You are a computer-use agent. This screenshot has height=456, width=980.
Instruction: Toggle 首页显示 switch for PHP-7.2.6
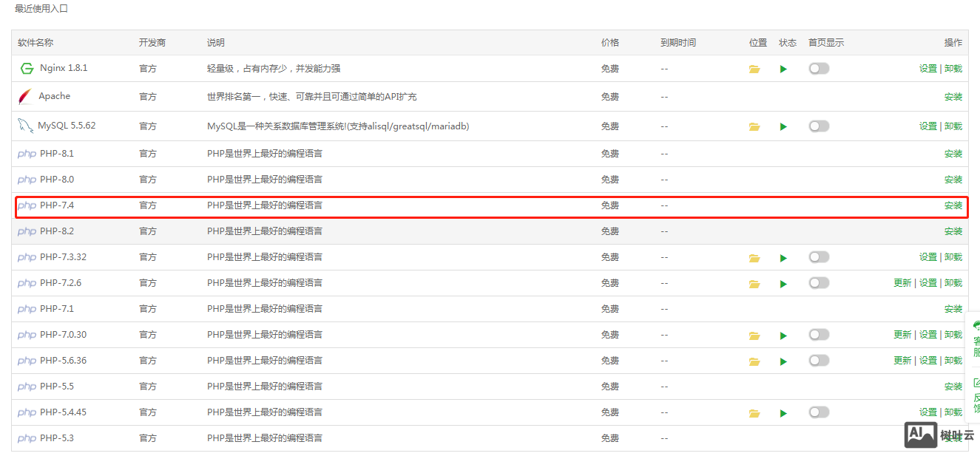(819, 282)
